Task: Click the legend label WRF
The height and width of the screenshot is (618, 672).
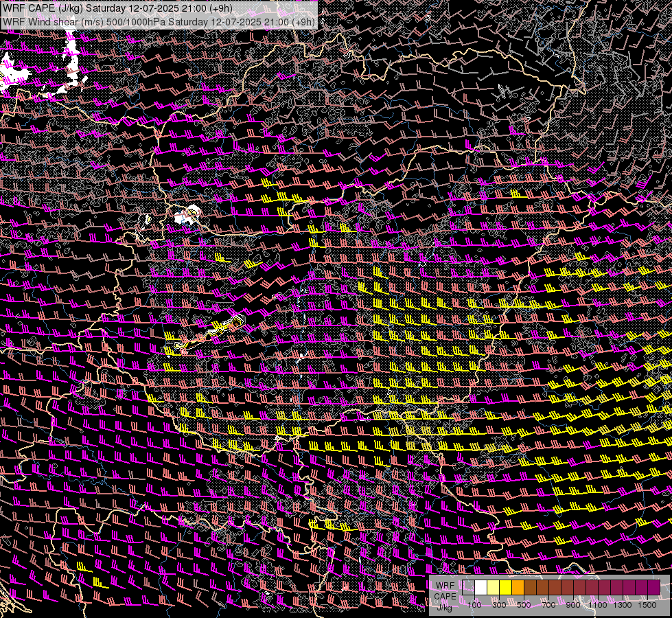Action: coord(445,586)
